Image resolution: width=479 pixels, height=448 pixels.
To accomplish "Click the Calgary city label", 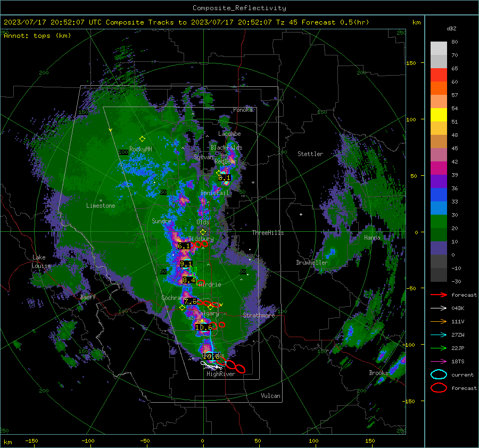I will pos(207,313).
